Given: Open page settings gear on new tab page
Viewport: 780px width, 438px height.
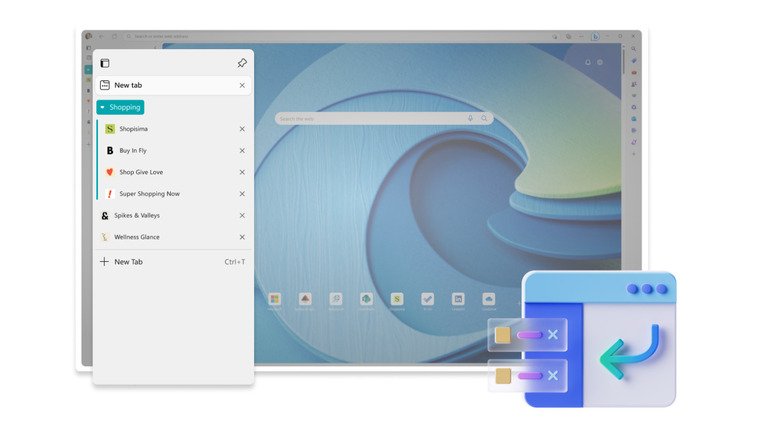Looking at the screenshot, I should point(600,62).
